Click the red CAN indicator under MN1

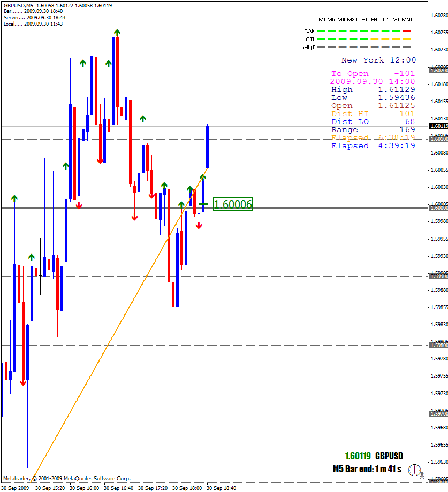(407, 31)
